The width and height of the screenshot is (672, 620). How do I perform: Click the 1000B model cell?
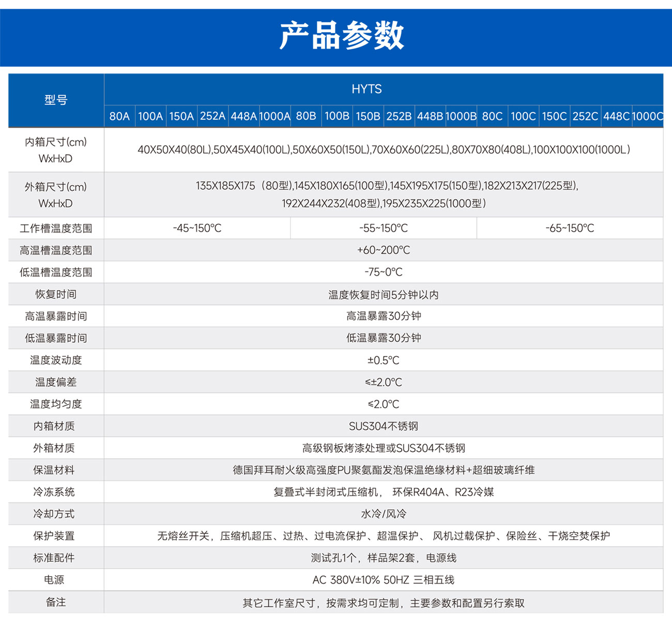(x=461, y=116)
